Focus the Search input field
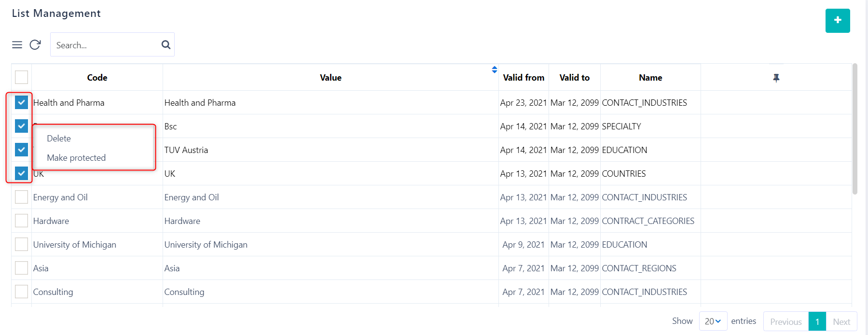The height and width of the screenshot is (335, 868). pos(106,45)
